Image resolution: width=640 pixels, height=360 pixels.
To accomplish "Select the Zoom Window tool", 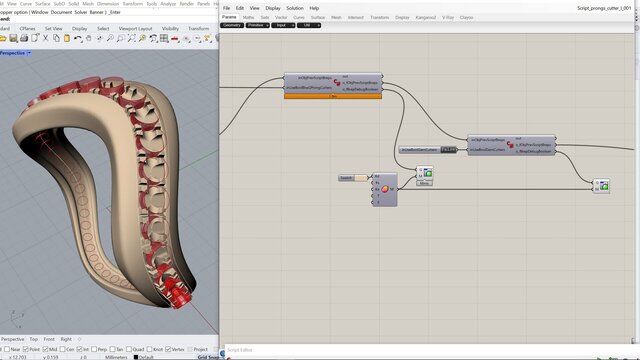I will [121, 38].
